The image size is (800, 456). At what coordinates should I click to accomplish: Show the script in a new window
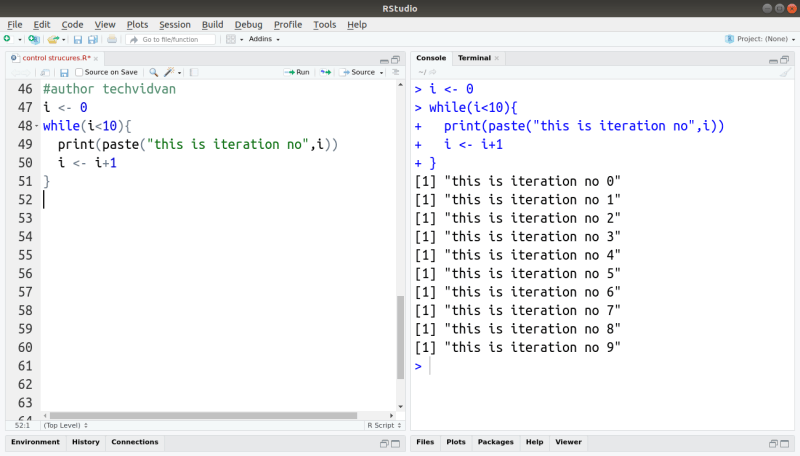coord(45,72)
